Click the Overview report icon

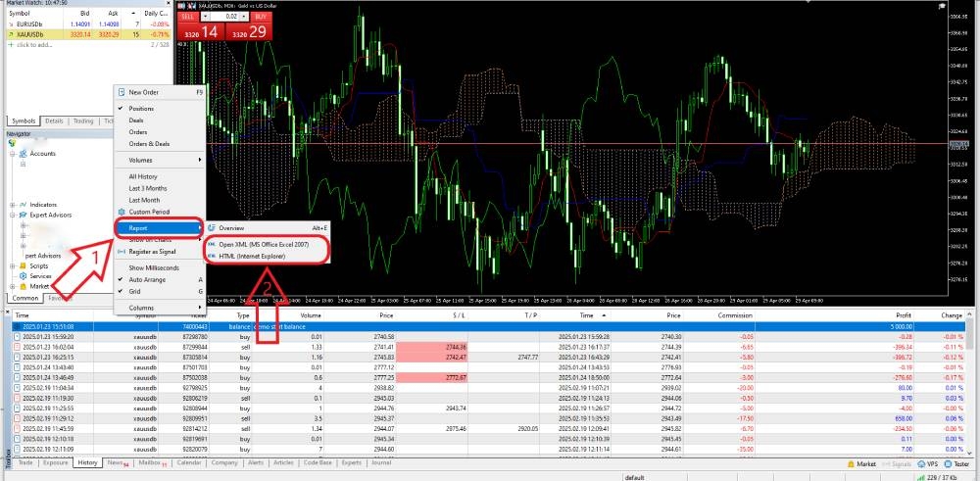pos(211,228)
